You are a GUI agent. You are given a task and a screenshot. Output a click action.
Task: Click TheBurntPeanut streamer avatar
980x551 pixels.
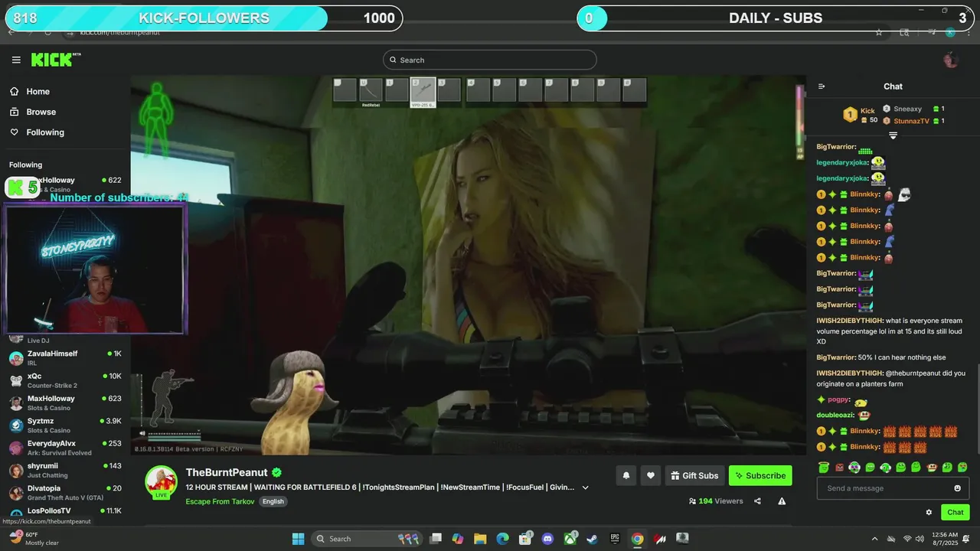(x=161, y=481)
